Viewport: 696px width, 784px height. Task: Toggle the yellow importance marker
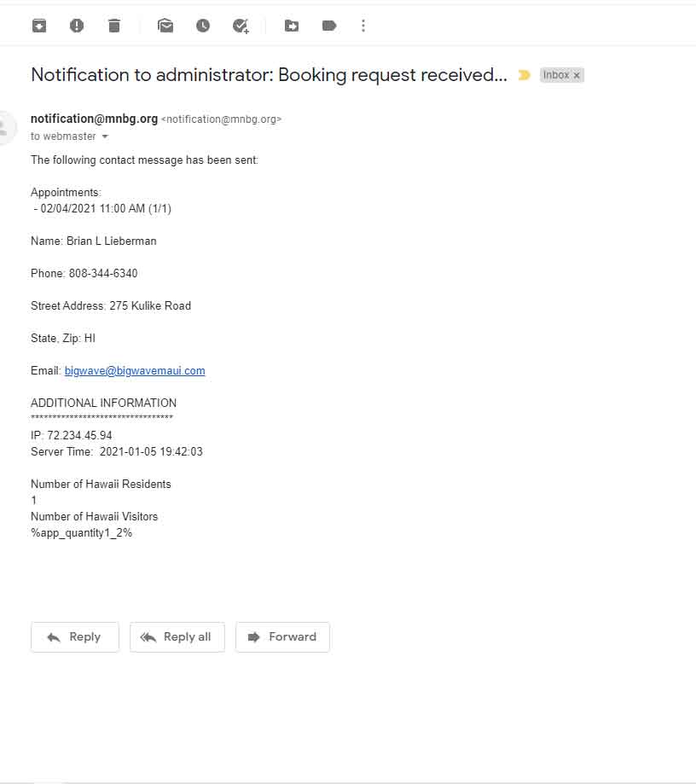[x=524, y=75]
